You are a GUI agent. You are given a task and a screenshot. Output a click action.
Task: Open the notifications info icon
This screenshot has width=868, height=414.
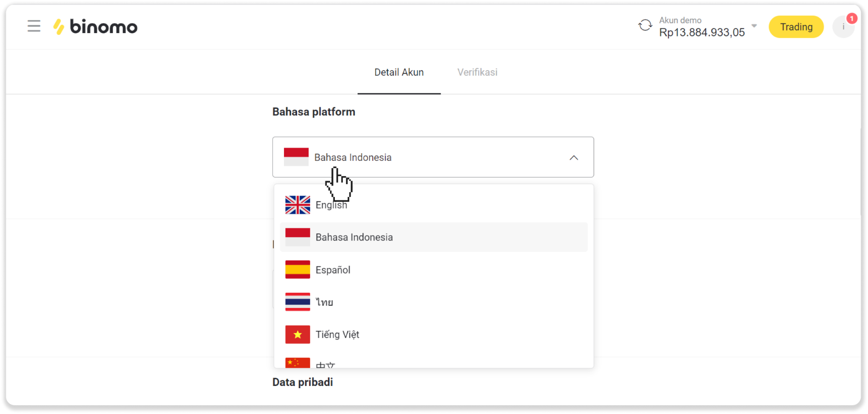[x=843, y=27]
